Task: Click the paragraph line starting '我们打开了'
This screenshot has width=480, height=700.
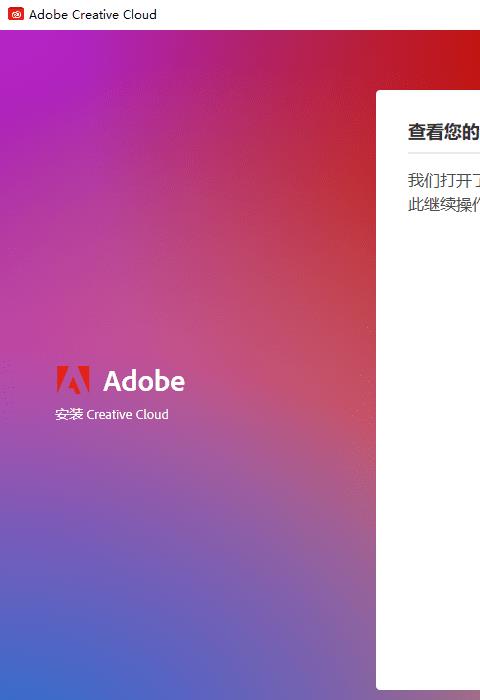Action: (x=443, y=180)
